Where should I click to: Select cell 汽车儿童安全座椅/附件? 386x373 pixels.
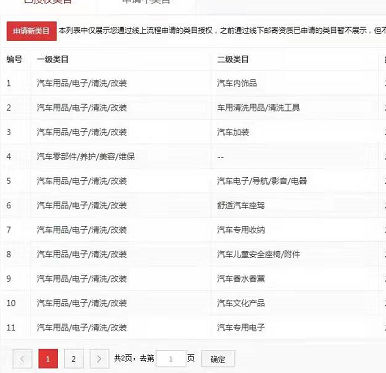click(258, 254)
